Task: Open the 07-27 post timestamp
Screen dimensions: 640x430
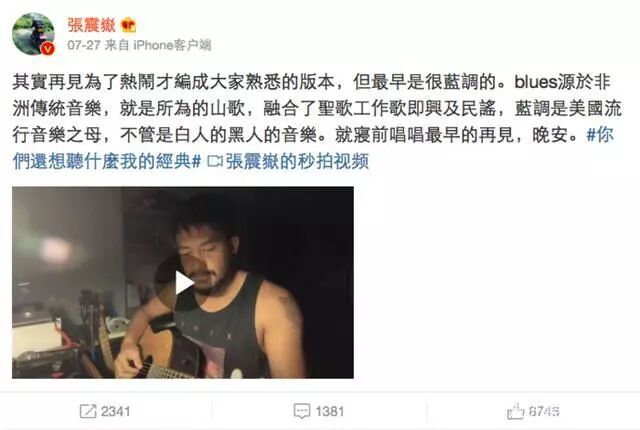Action: 84,45
